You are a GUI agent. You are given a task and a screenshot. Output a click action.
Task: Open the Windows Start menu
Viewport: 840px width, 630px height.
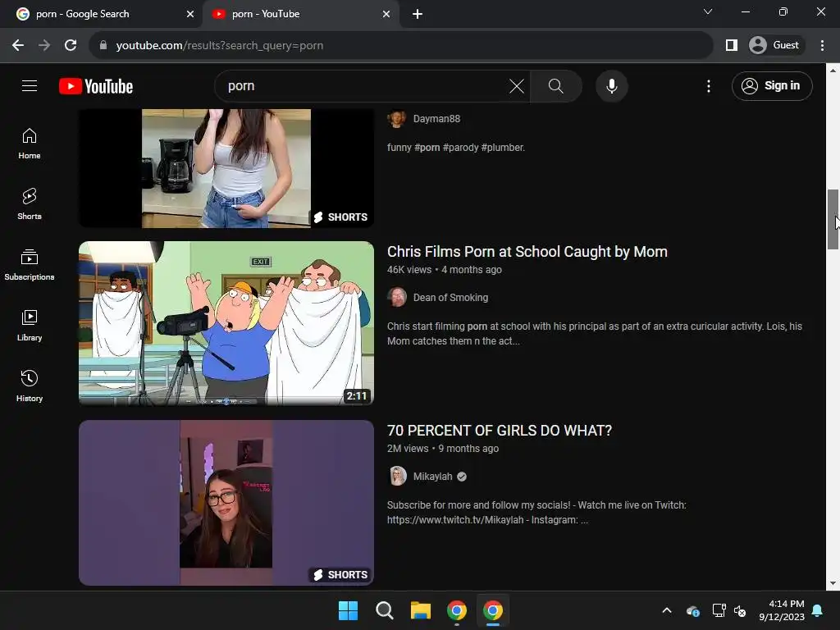pyautogui.click(x=348, y=610)
